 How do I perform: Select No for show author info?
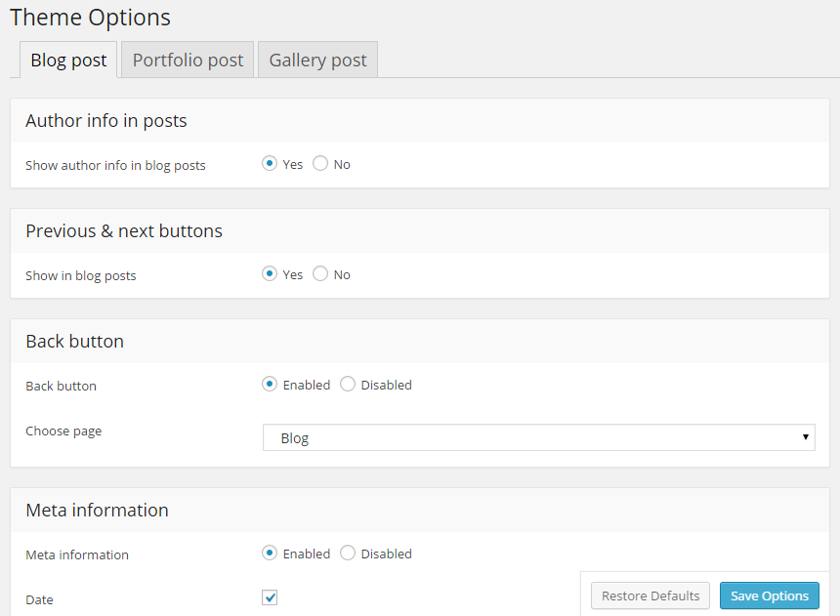click(320, 164)
